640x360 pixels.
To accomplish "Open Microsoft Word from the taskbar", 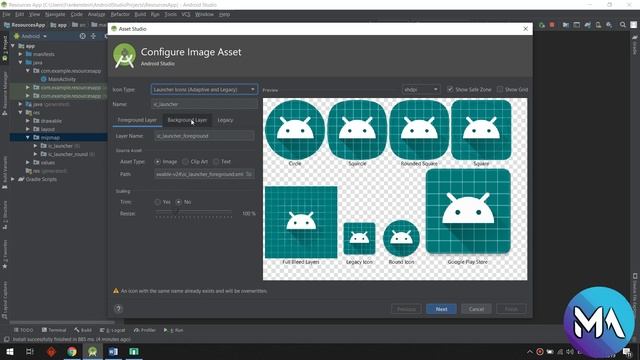I will coord(113,351).
